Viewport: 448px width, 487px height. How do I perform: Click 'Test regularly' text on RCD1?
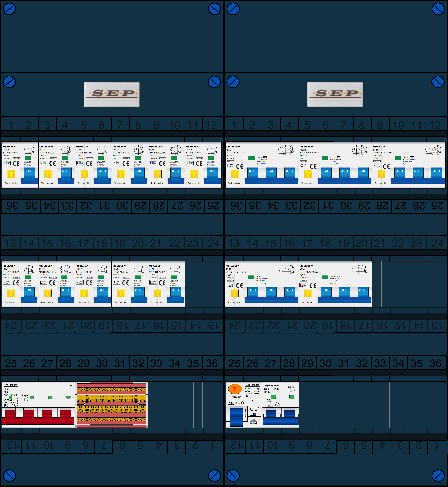point(235,397)
